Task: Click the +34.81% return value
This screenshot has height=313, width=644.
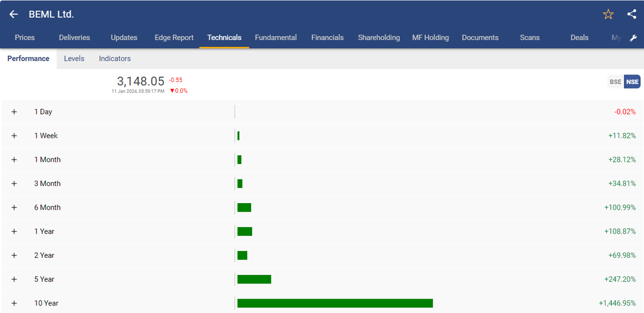Action: 622,183
